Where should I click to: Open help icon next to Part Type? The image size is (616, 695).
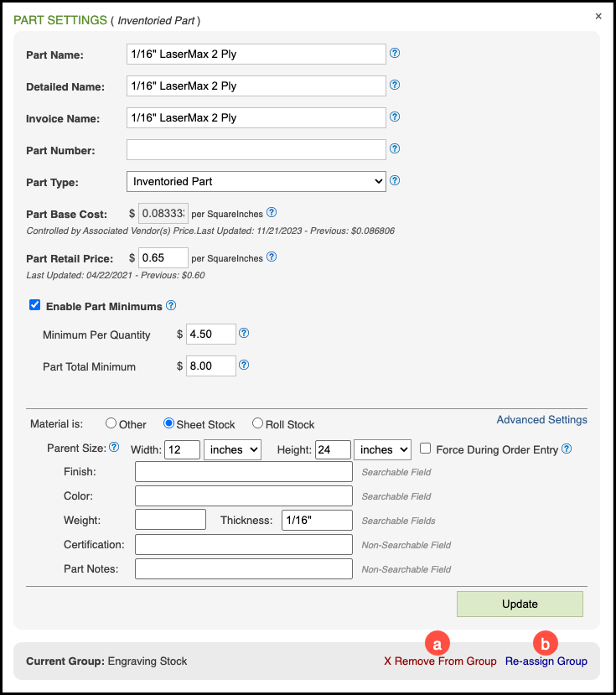(395, 181)
